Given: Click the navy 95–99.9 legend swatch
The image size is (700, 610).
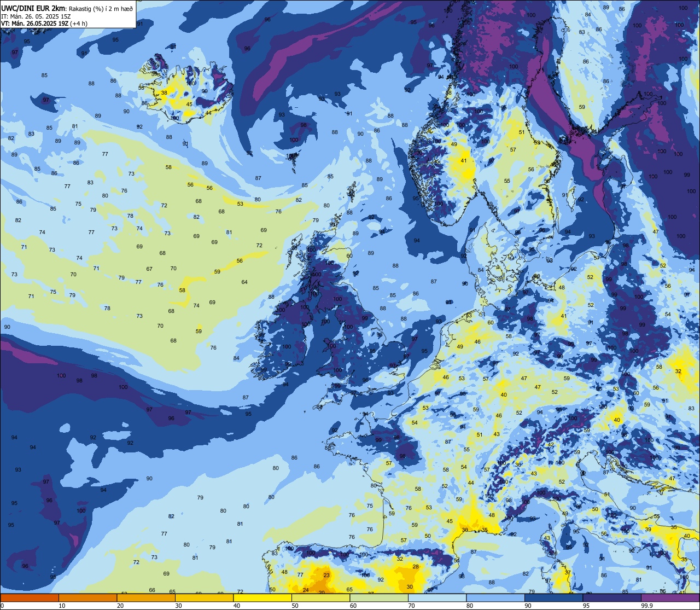Looking at the screenshot, I should pyautogui.click(x=612, y=597).
